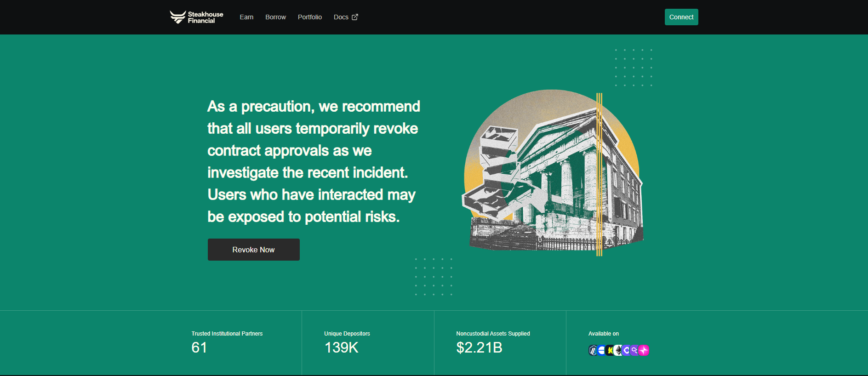Select the Base network icon
The width and height of the screenshot is (868, 376).
[601, 350]
